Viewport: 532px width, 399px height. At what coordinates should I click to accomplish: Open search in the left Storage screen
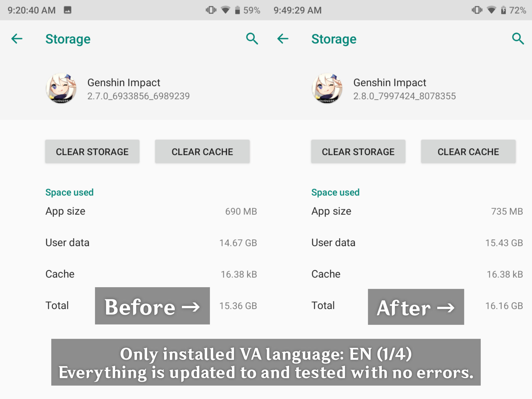(x=252, y=39)
